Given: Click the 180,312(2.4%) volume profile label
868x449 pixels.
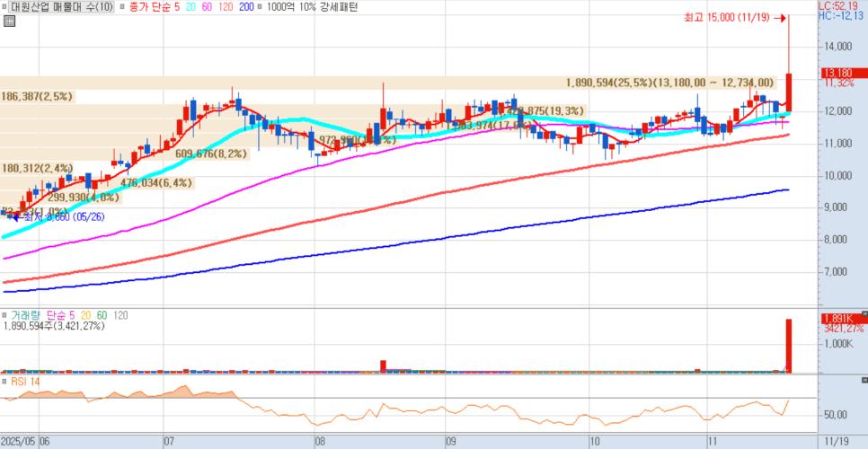Looking at the screenshot, I should (x=37, y=168).
